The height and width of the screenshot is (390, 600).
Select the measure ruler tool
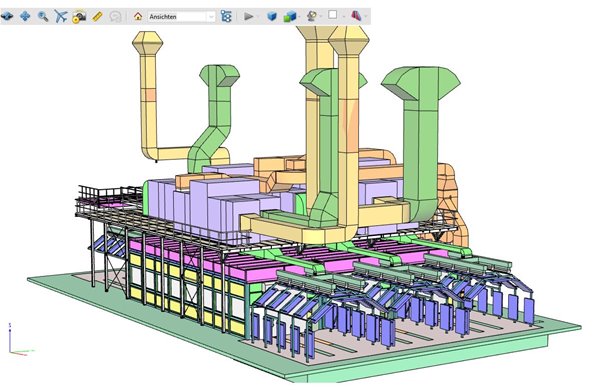coord(97,16)
